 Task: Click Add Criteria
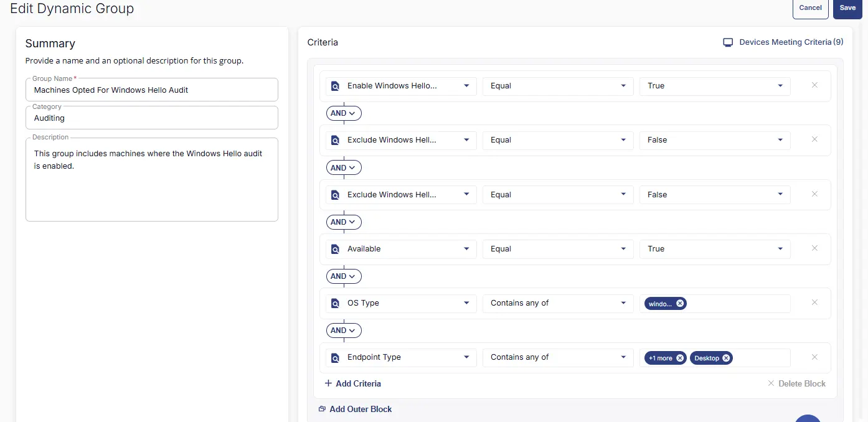(353, 383)
